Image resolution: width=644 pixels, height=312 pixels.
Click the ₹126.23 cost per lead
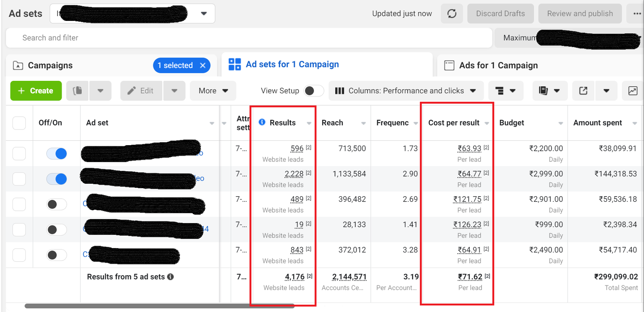[467, 224]
